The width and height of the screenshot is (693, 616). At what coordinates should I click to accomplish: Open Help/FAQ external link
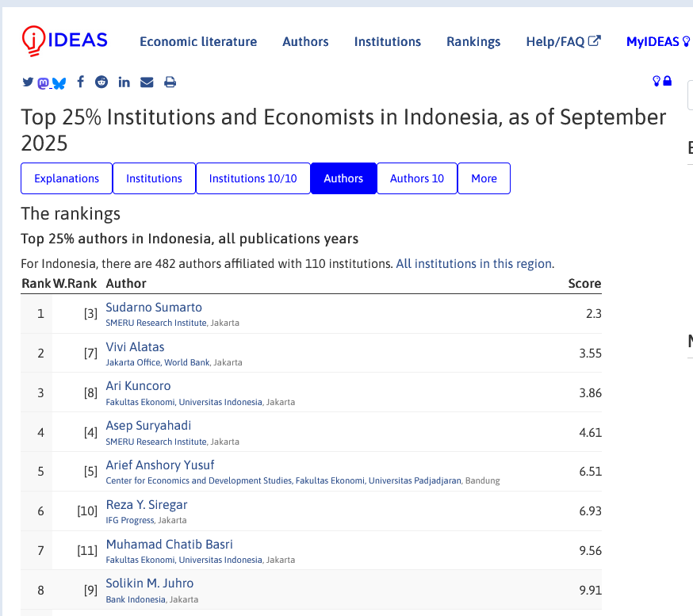563,41
